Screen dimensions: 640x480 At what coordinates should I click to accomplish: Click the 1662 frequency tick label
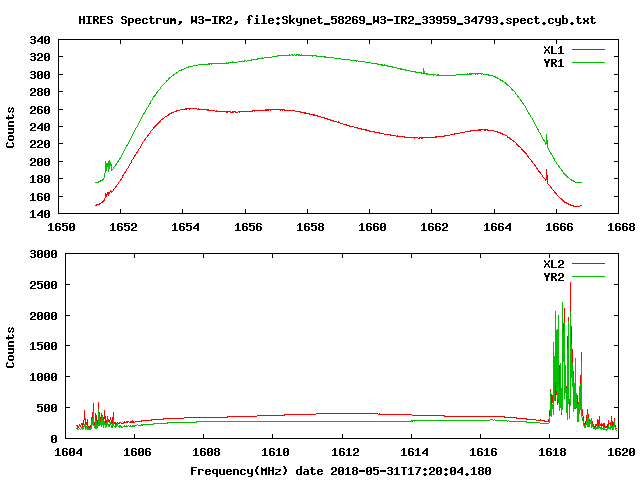pyautogui.click(x=434, y=227)
